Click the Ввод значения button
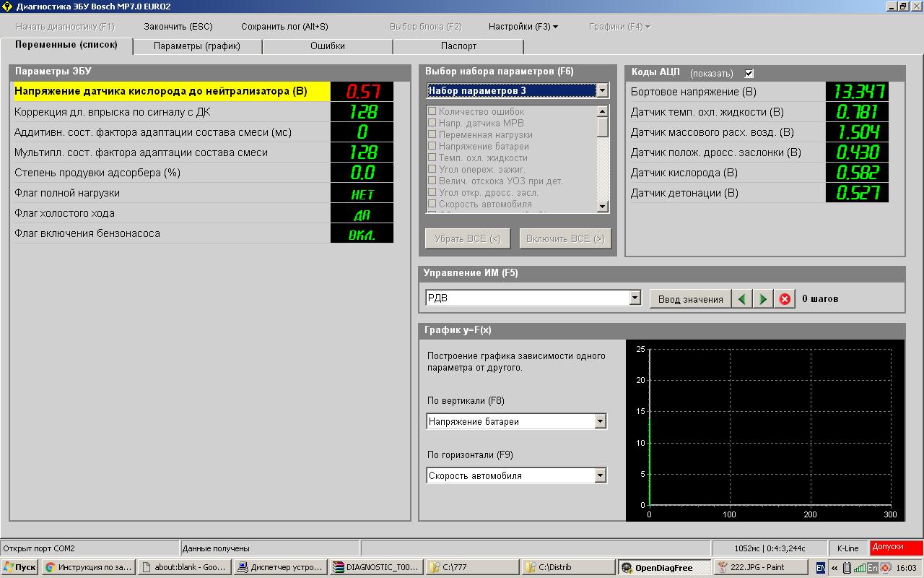 point(690,299)
